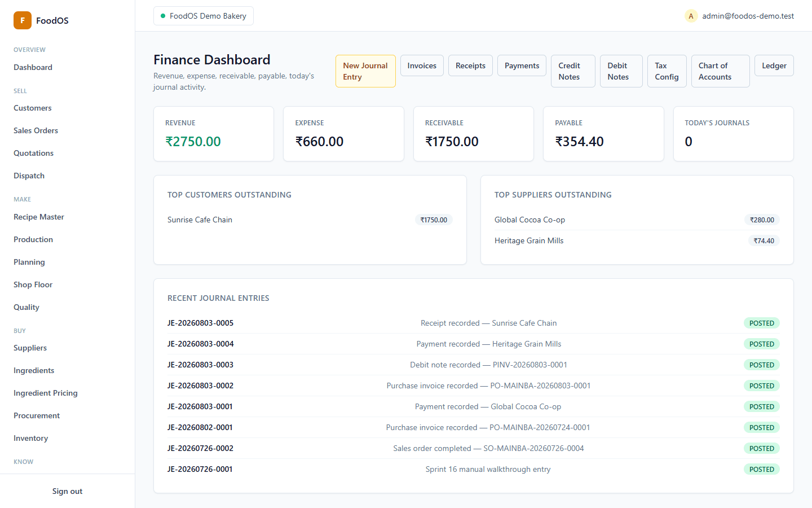
Task: Click 'Payment recorded — Heritage Grain Mills' description
Action: coord(488,344)
